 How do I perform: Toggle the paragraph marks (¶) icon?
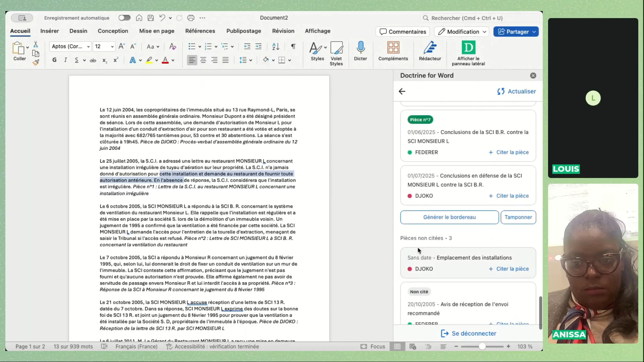coord(293,47)
